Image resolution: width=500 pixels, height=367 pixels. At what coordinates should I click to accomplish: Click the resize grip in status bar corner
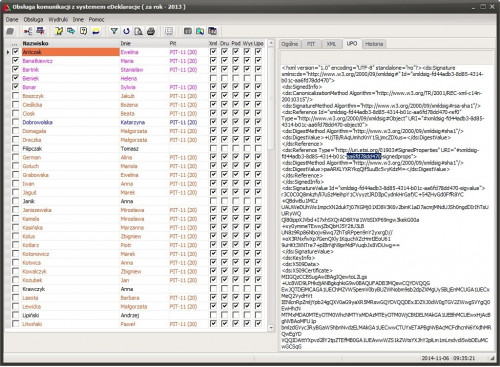[x=492, y=358]
